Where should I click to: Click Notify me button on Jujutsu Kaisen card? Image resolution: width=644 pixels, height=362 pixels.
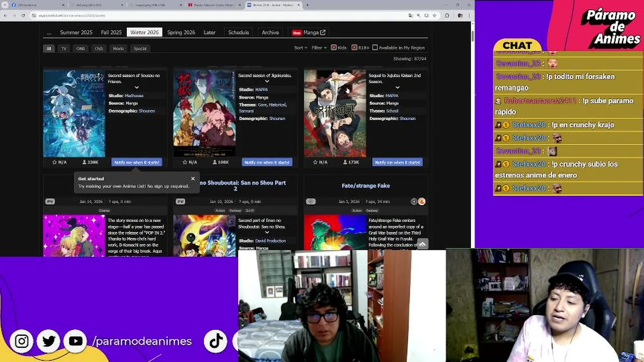pos(397,162)
